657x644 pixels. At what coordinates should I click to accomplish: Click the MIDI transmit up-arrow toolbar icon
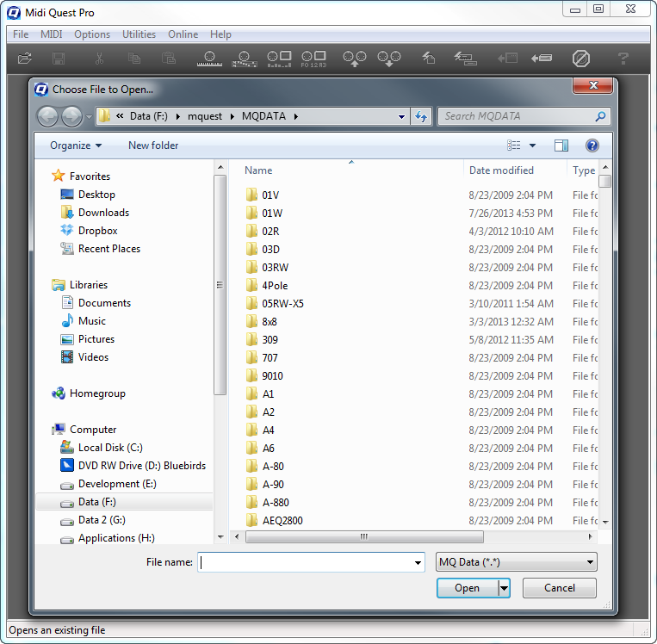click(355, 59)
